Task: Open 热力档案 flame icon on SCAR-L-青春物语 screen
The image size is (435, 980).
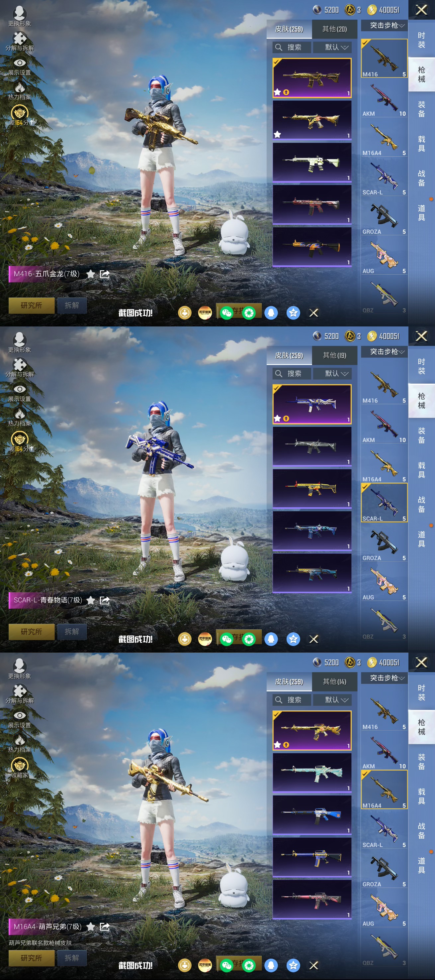Action: 20,414
